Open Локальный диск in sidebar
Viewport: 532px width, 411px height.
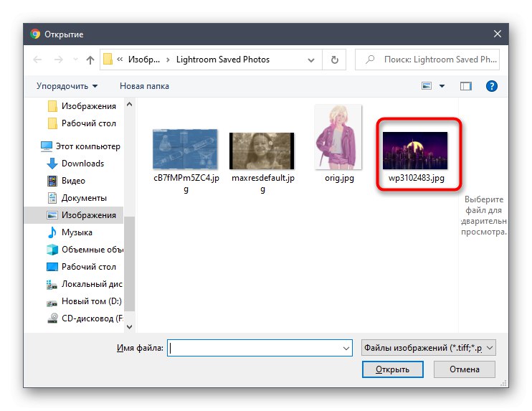point(84,284)
